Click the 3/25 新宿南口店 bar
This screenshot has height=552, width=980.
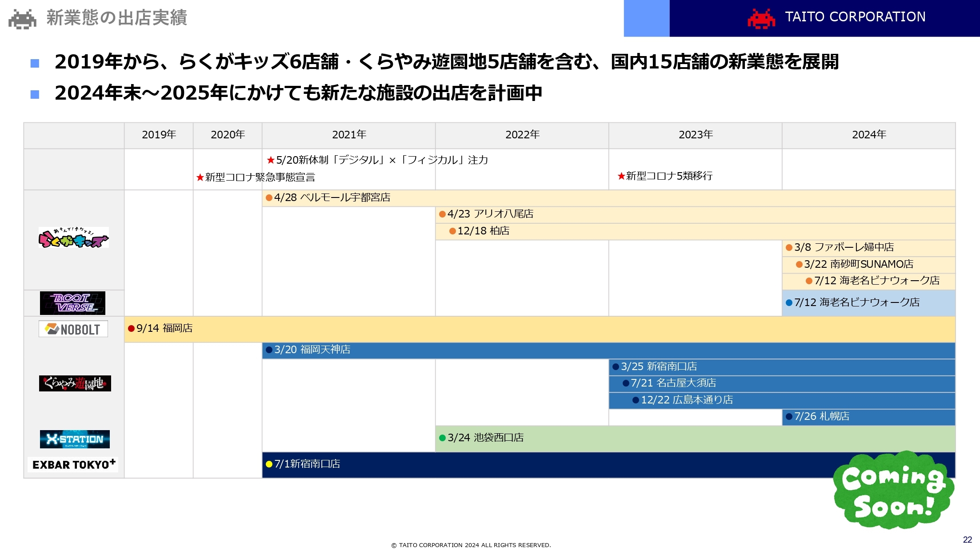pos(782,367)
